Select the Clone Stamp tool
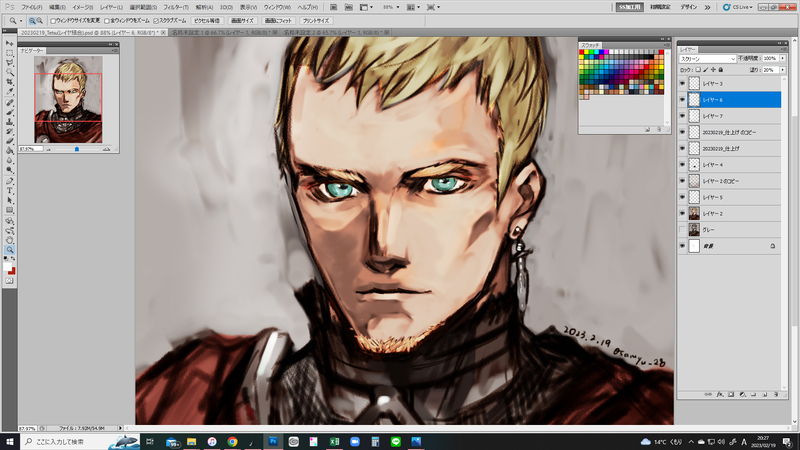The width and height of the screenshot is (800, 450). tap(10, 122)
